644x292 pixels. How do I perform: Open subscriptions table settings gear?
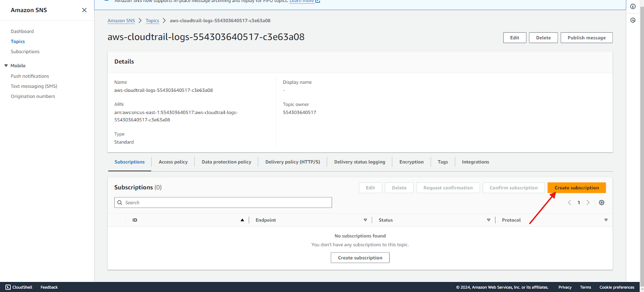point(601,203)
